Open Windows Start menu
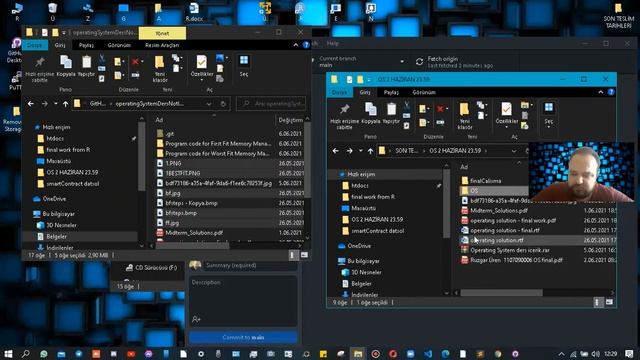 (8, 353)
